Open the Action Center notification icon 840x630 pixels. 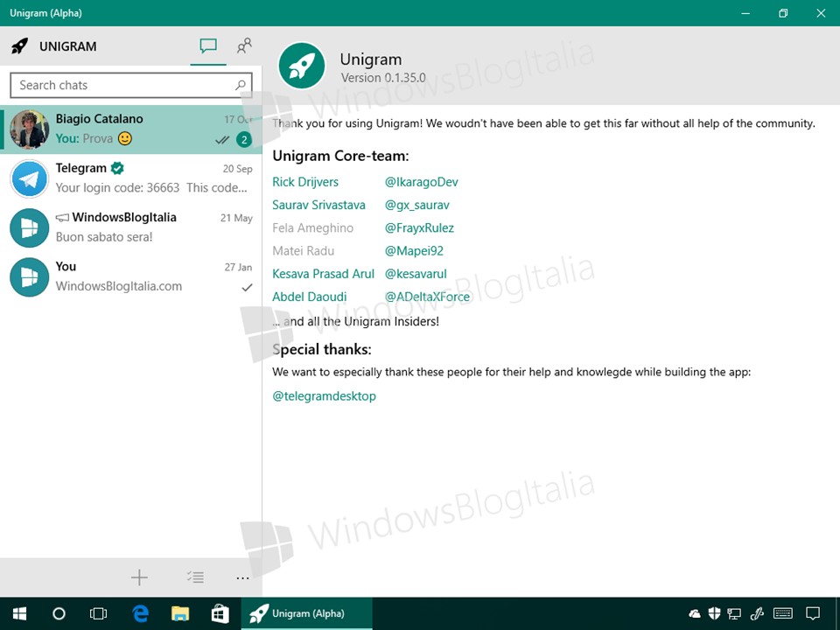point(813,613)
